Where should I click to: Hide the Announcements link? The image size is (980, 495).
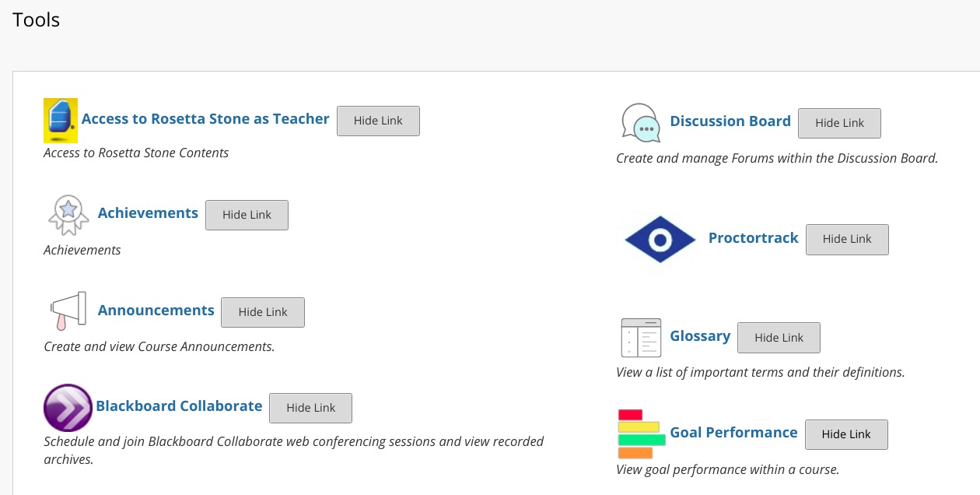click(263, 312)
